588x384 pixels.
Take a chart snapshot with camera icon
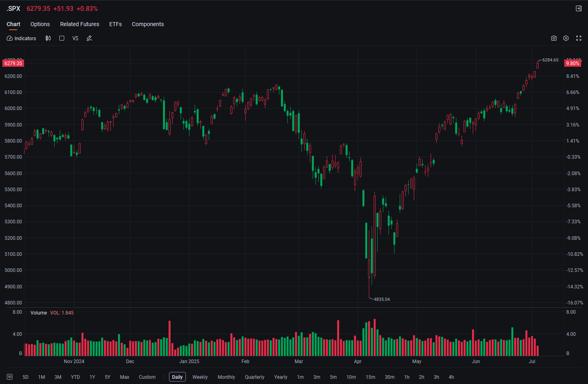tap(554, 38)
